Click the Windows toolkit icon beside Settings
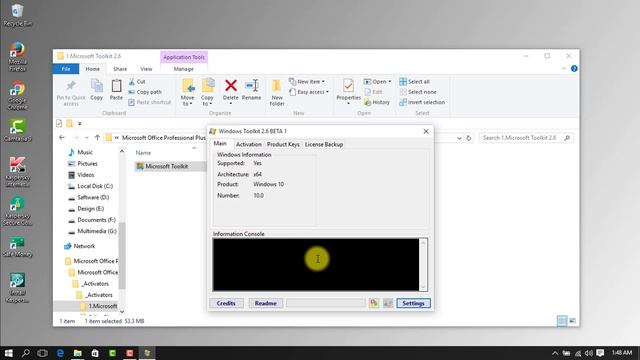640x360 pixels. point(388,303)
